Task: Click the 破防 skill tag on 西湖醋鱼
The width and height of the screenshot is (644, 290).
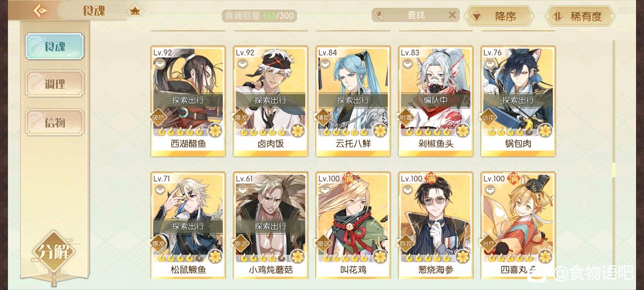Action: (x=158, y=117)
